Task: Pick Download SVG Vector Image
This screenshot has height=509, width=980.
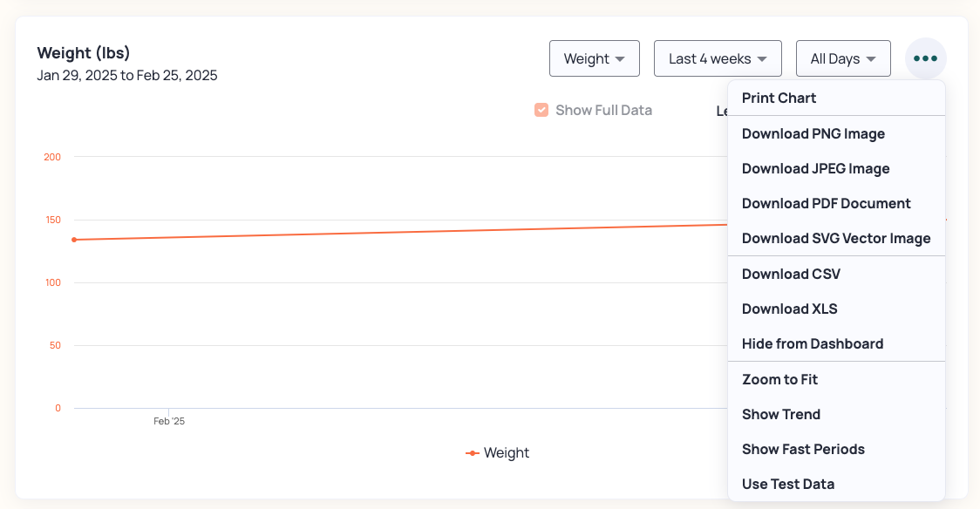Action: [x=835, y=238]
